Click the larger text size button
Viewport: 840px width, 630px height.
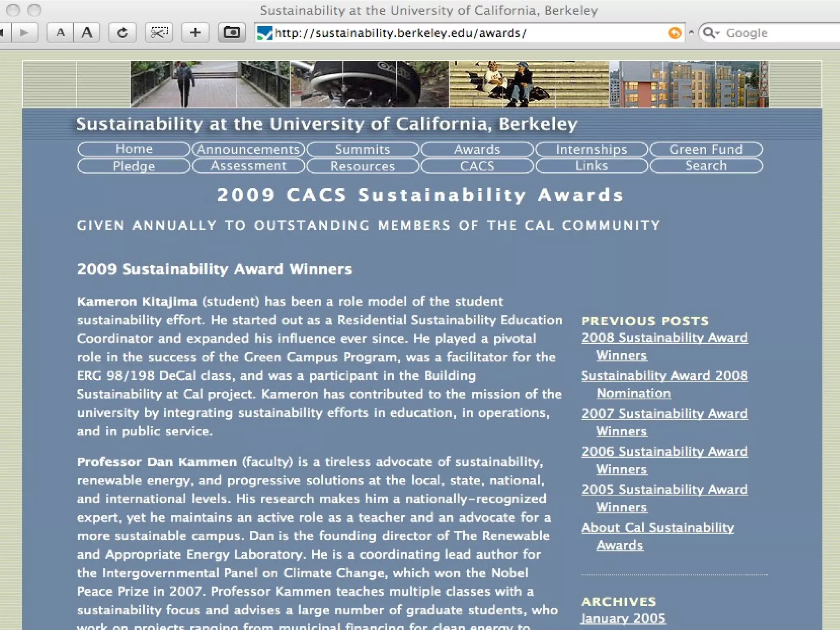87,32
